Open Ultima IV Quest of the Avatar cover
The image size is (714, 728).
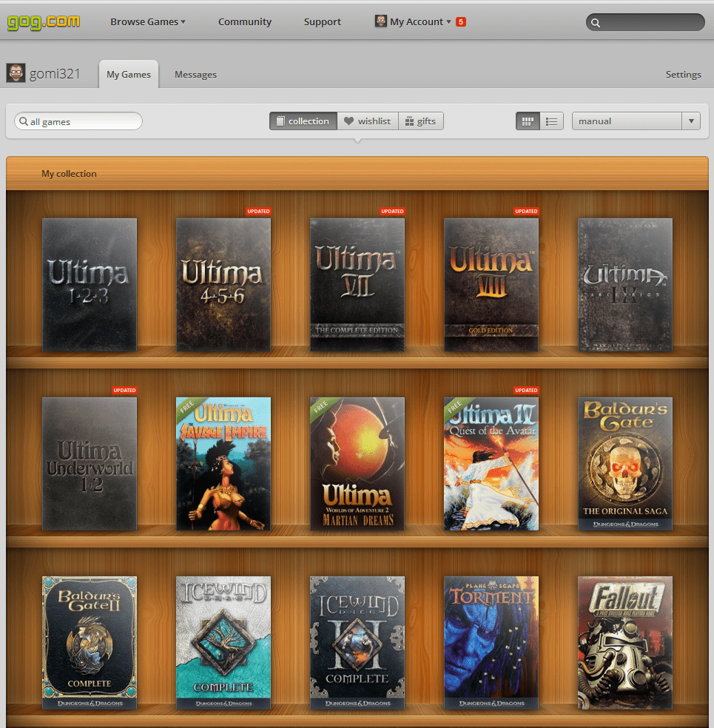pyautogui.click(x=491, y=464)
